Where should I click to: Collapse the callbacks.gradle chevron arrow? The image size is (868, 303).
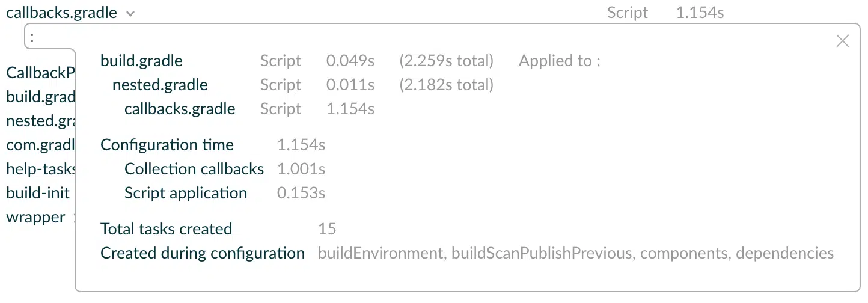click(x=131, y=14)
